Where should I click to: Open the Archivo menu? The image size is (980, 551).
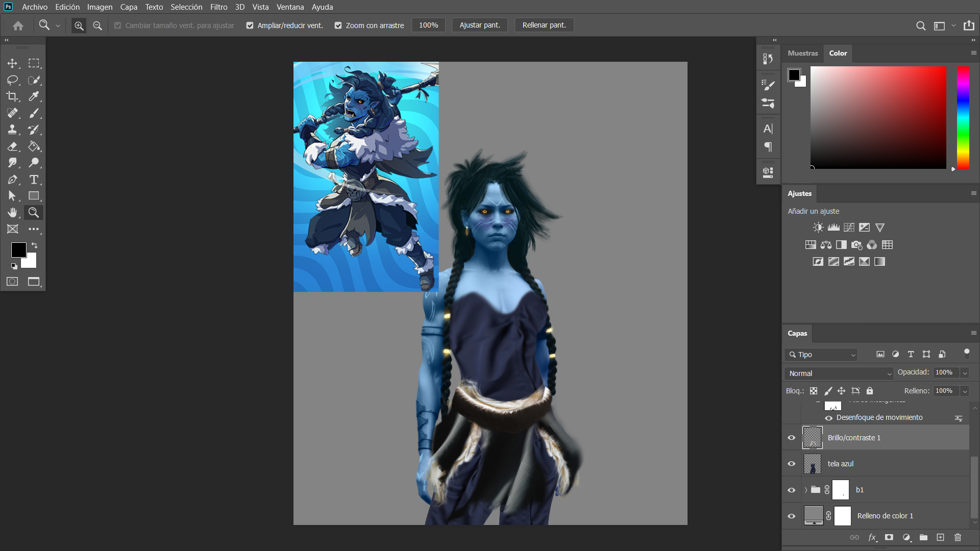click(x=35, y=7)
